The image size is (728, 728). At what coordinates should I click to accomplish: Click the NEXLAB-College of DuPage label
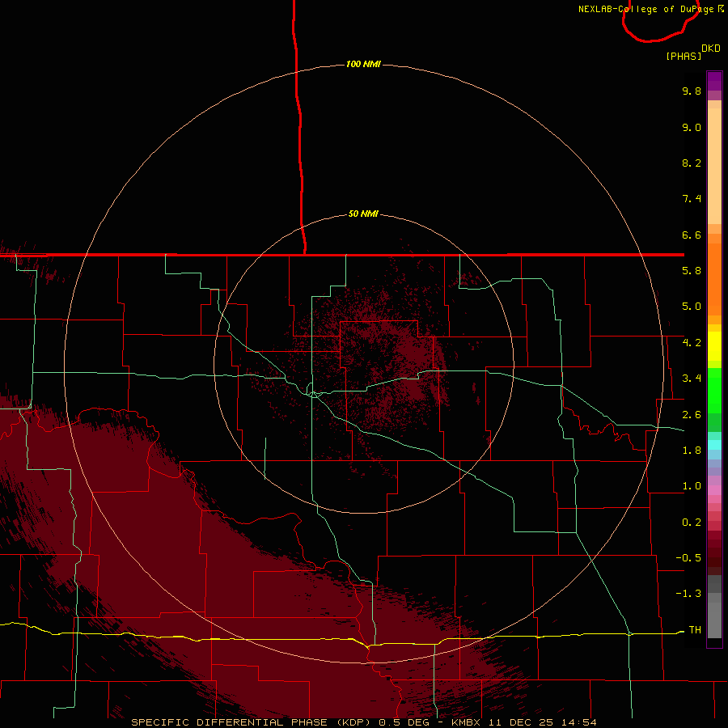click(651, 9)
